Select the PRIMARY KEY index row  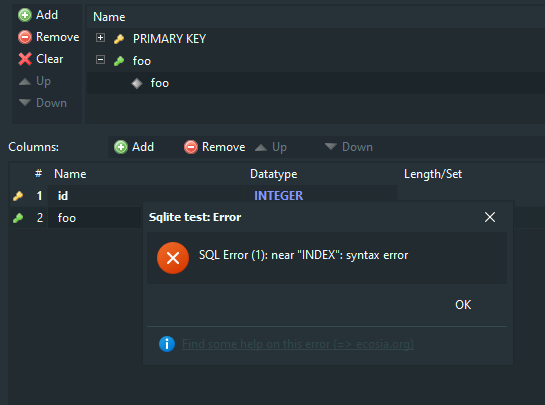316,39
